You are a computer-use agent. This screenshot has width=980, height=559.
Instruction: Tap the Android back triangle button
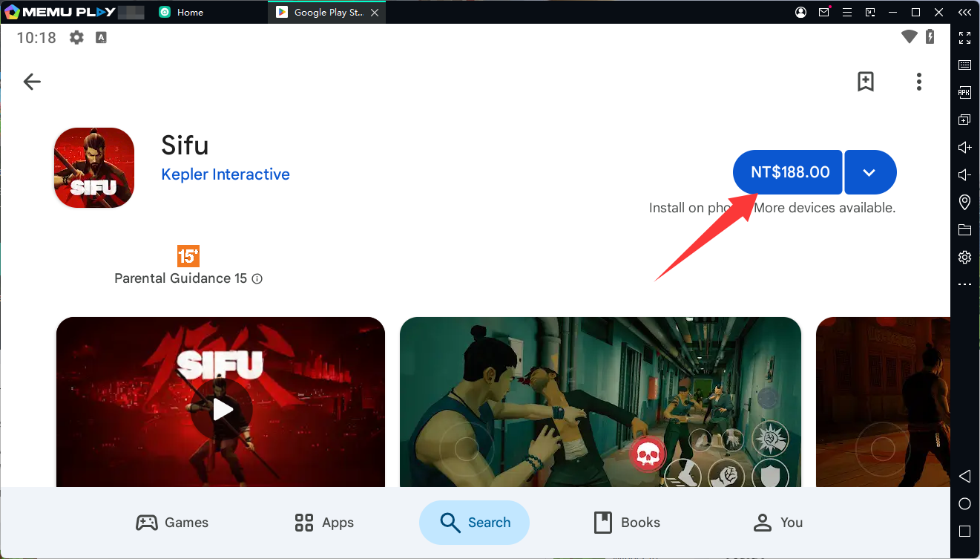tap(964, 476)
